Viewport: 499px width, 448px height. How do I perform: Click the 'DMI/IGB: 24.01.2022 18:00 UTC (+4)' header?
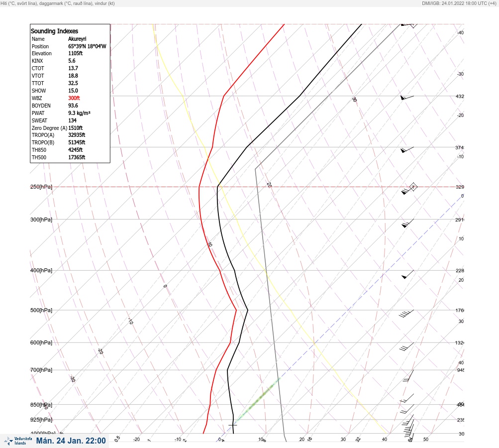460,3
